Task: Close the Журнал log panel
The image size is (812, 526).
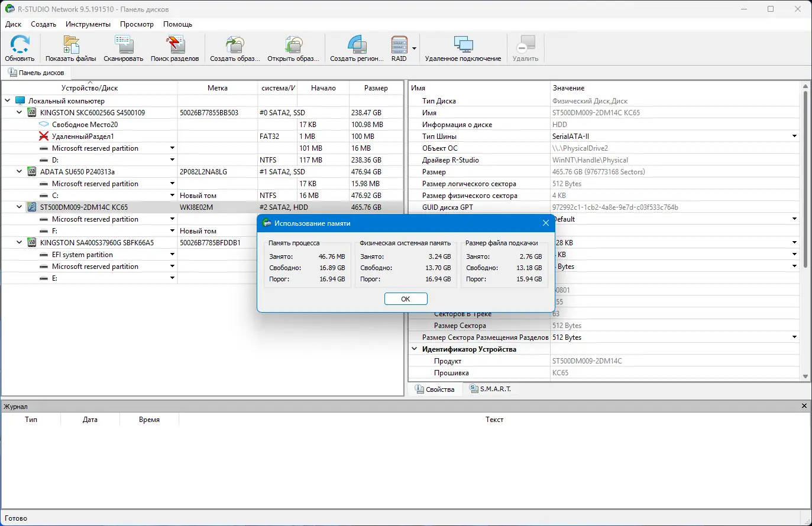Action: pos(804,406)
